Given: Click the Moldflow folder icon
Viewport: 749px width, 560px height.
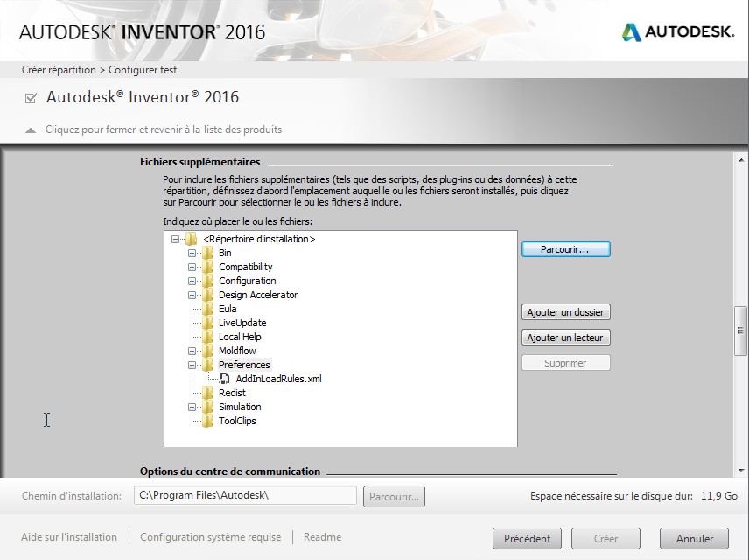Looking at the screenshot, I should tap(207, 351).
